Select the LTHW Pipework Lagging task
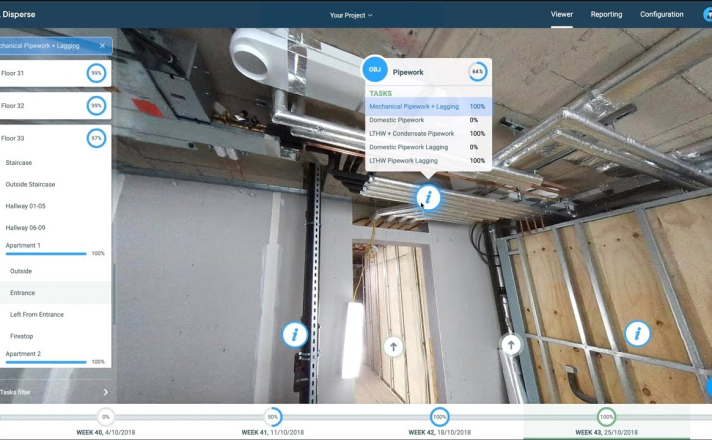Screen dimensions: 712x440 point(428,161)
